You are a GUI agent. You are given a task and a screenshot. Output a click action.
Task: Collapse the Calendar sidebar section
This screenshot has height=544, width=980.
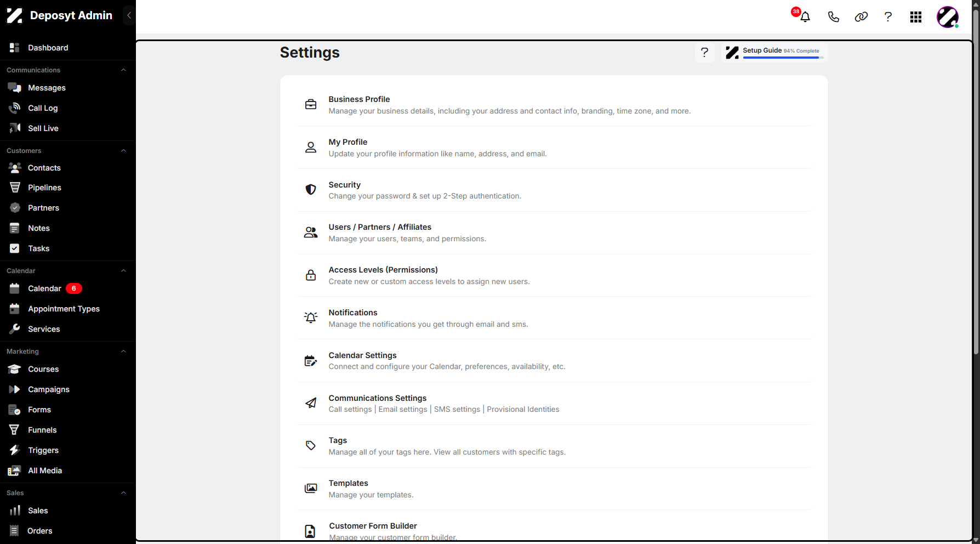pos(123,271)
